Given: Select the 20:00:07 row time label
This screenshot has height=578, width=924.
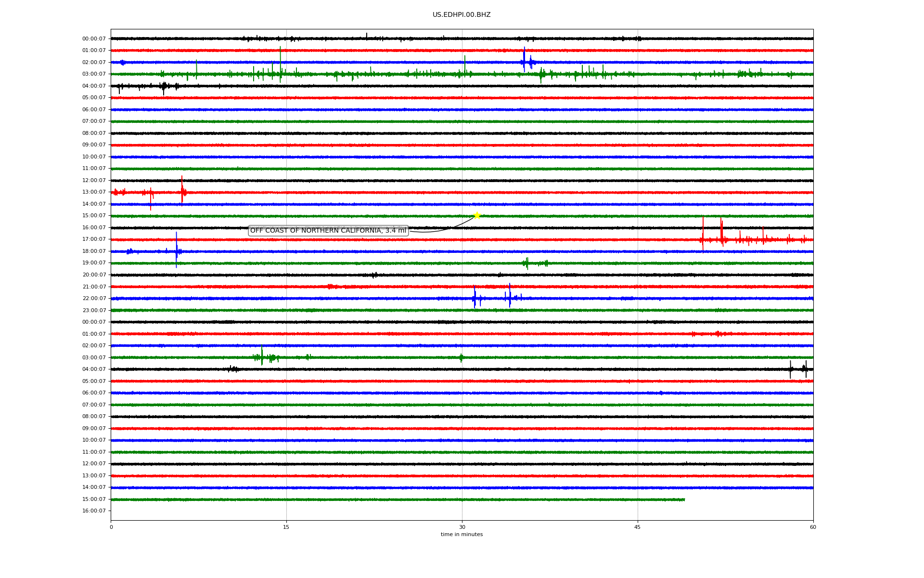Looking at the screenshot, I should (94, 275).
